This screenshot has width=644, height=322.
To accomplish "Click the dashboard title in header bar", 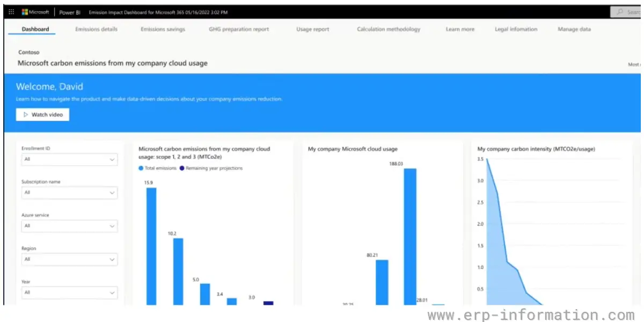I will [158, 12].
